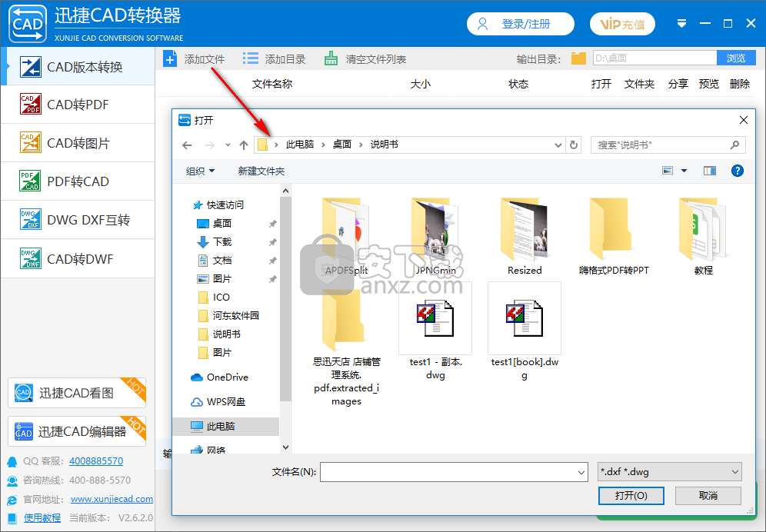Open the *.dxf *.dwg file type dropdown
766x532 pixels.
pyautogui.click(x=670, y=472)
